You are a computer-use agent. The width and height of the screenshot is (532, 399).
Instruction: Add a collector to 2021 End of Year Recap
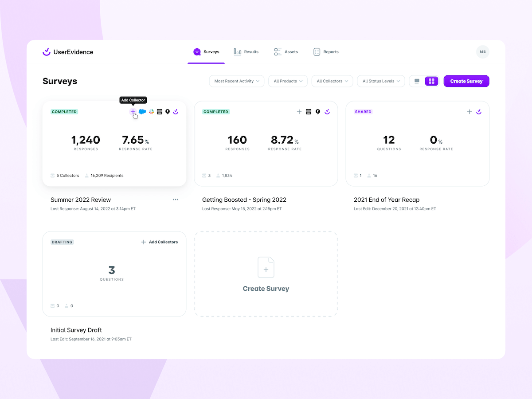tap(469, 112)
